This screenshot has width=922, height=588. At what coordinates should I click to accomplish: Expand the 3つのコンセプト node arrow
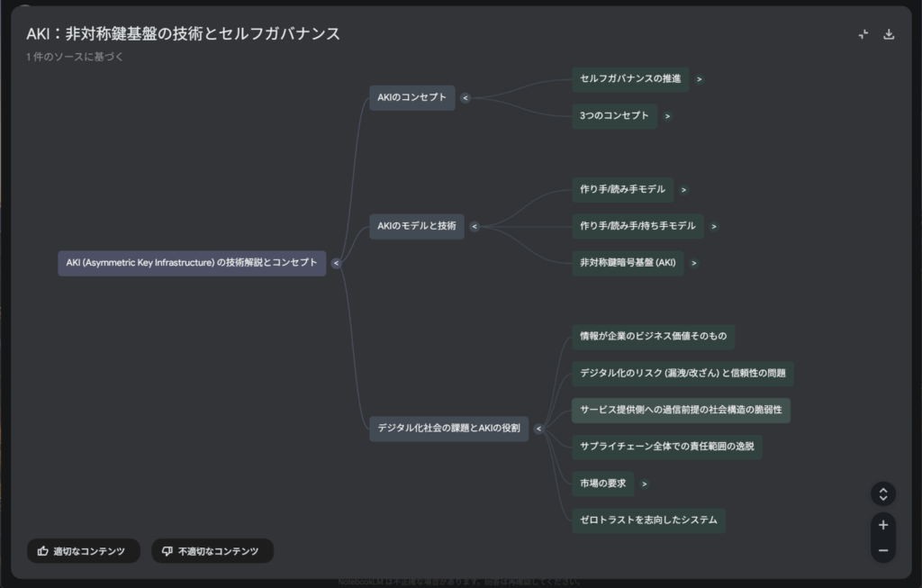[667, 116]
